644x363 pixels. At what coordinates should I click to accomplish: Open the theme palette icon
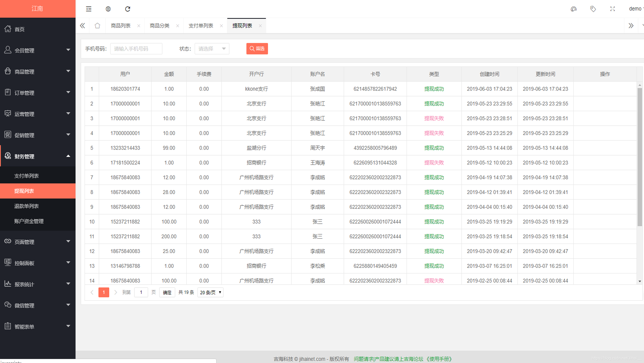[574, 9]
